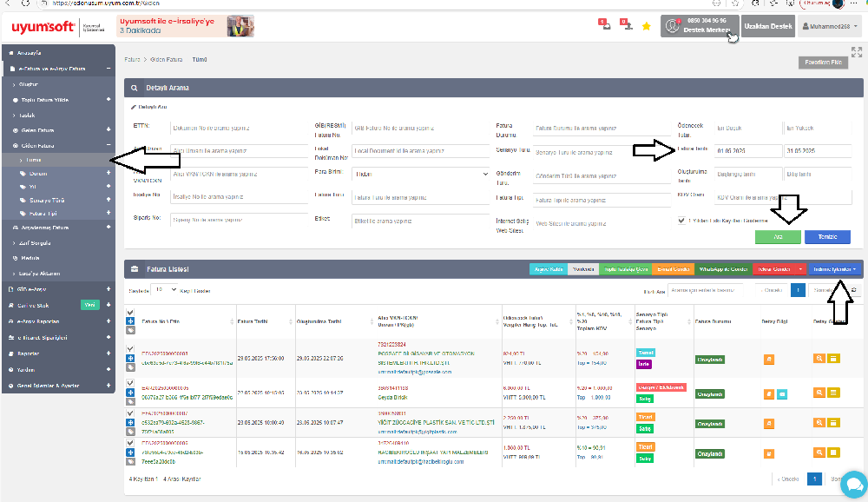This screenshot has height=502, width=868.
Task: Open the live chat bubble icon
Action: coord(852,484)
